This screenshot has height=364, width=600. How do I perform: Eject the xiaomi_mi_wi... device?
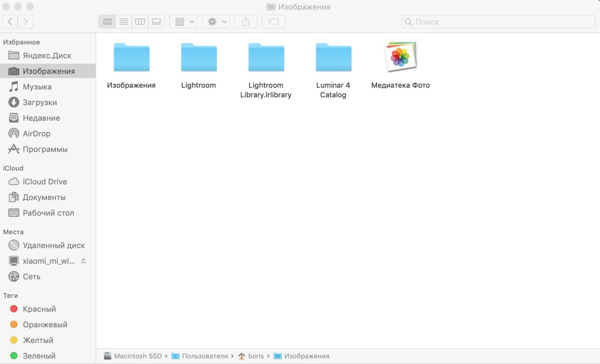pos(83,260)
